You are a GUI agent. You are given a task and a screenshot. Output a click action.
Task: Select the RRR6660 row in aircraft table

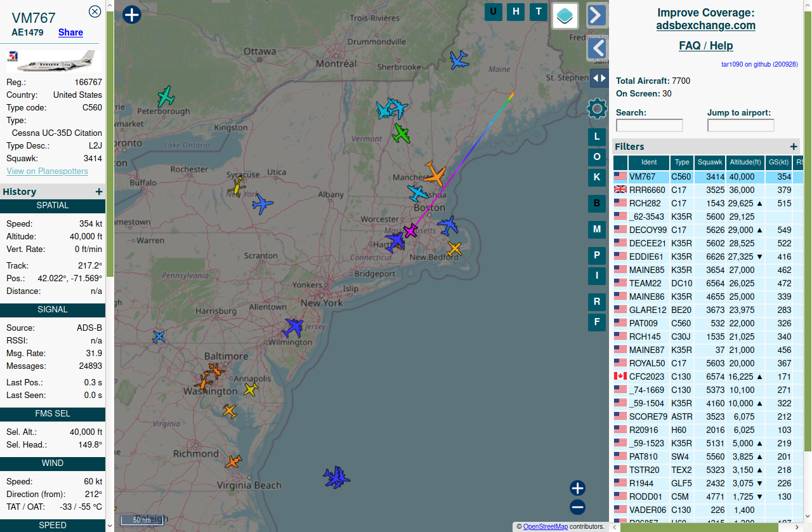tap(708, 190)
